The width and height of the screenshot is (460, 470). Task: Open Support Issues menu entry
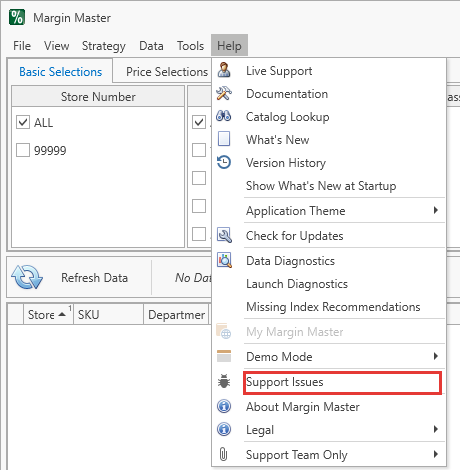click(329, 382)
